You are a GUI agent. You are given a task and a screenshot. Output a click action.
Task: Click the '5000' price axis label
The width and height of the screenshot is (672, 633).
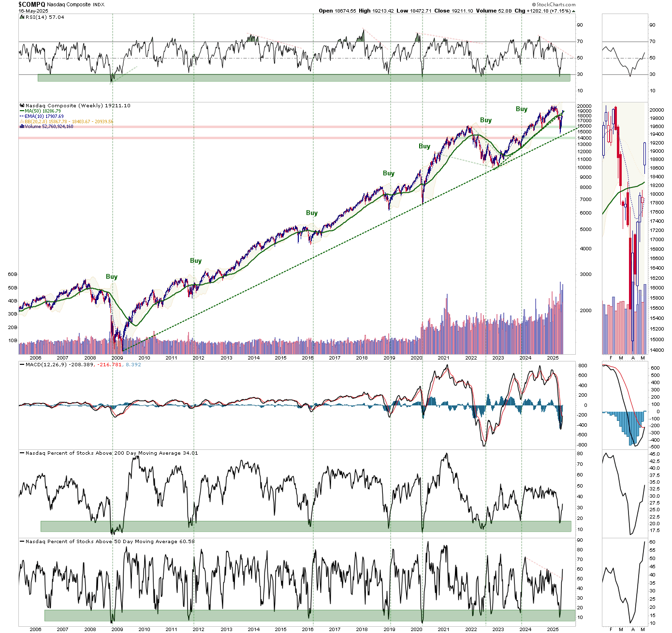[x=585, y=230]
